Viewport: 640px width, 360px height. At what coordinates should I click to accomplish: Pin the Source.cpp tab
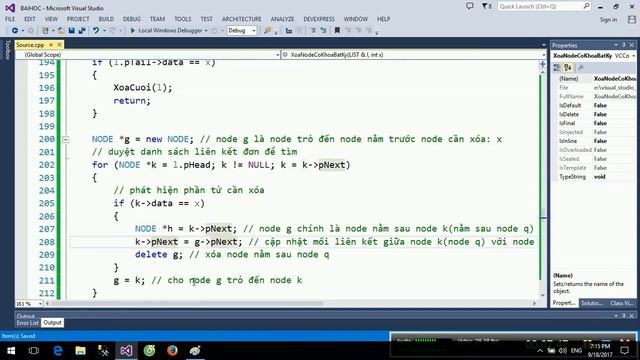51,45
